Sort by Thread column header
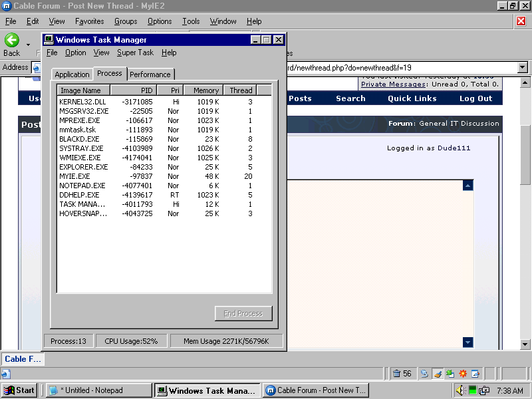 240,90
